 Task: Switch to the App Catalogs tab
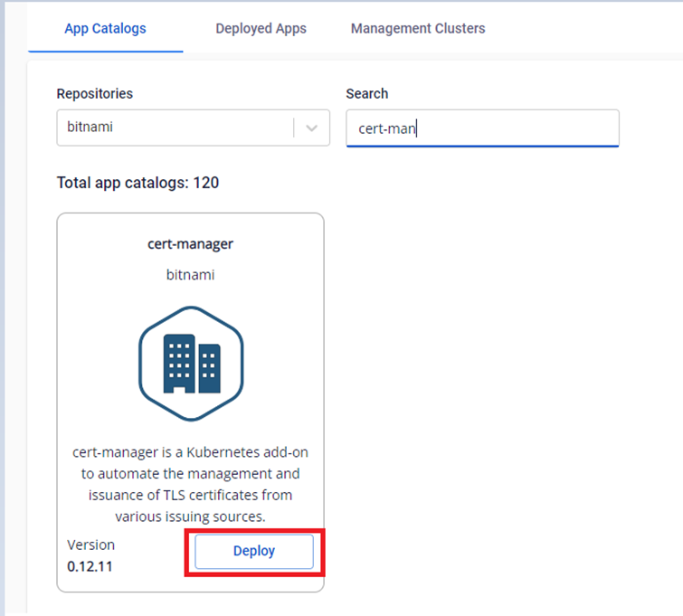pyautogui.click(x=105, y=29)
